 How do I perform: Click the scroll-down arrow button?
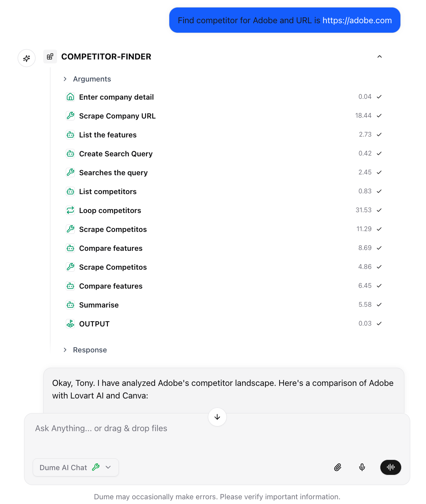click(x=217, y=417)
